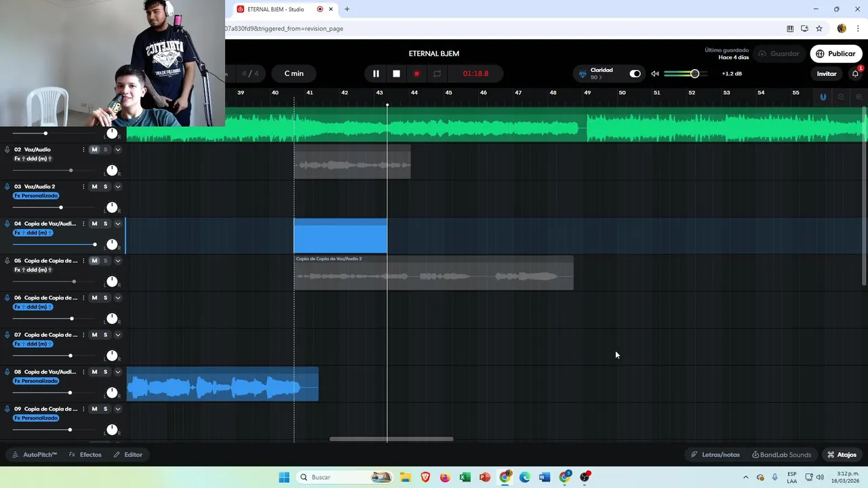
Task: Toggle the Claridad switch
Action: coord(635,73)
